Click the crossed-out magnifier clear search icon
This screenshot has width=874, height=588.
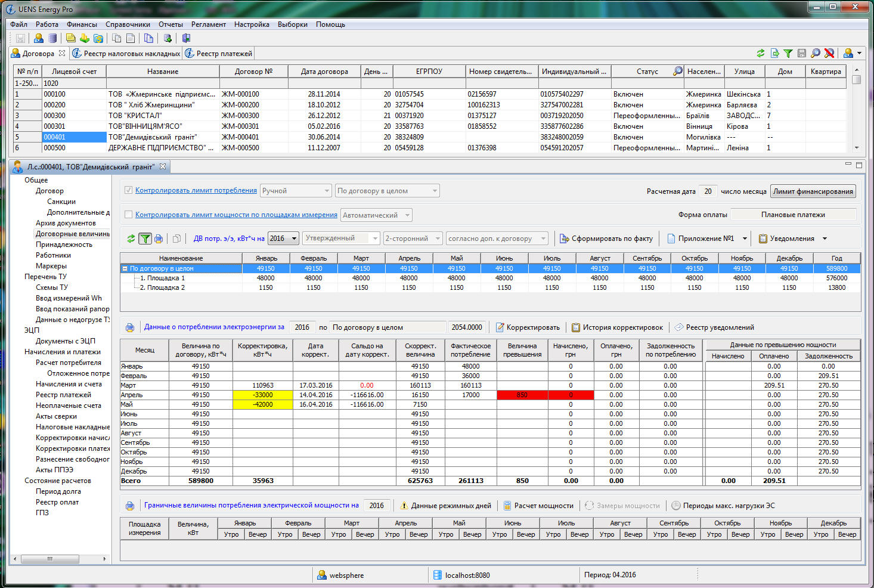[x=829, y=54]
